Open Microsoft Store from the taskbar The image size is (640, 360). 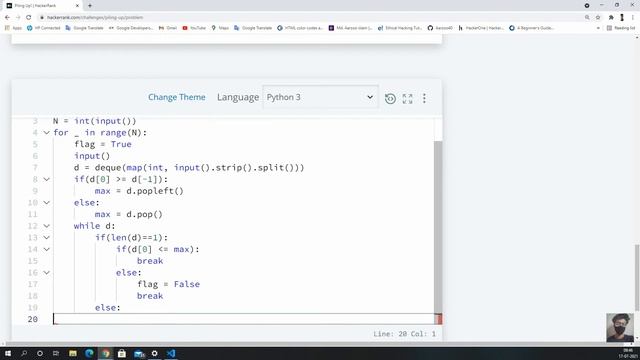tap(122, 353)
